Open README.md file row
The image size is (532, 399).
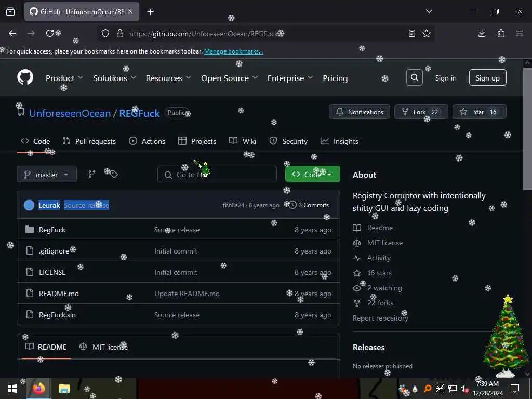[x=179, y=294]
